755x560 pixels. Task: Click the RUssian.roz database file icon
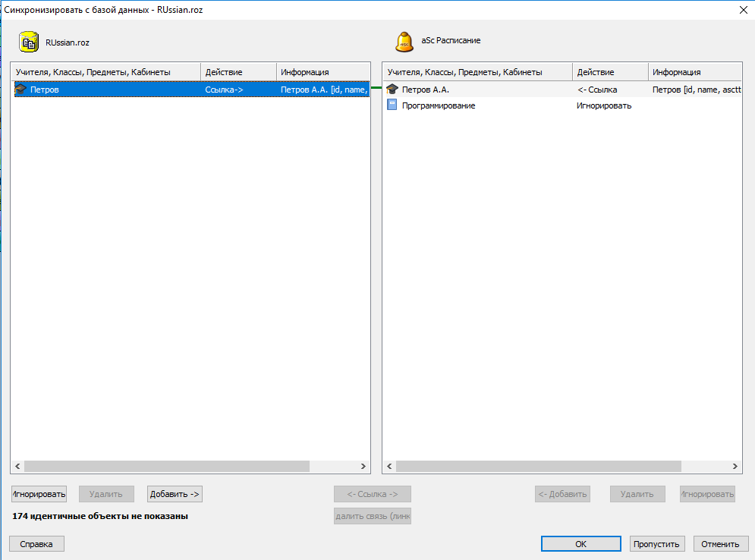point(29,42)
